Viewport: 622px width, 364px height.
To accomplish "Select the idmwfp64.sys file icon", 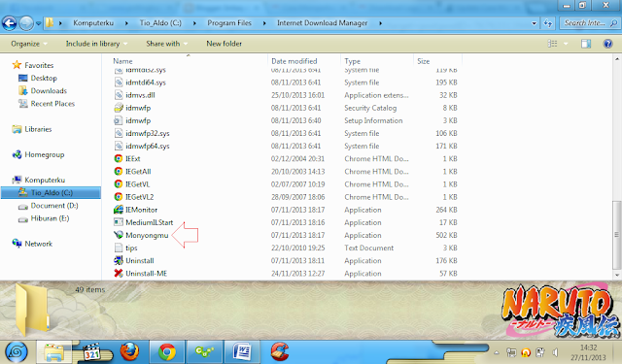I will tap(119, 146).
